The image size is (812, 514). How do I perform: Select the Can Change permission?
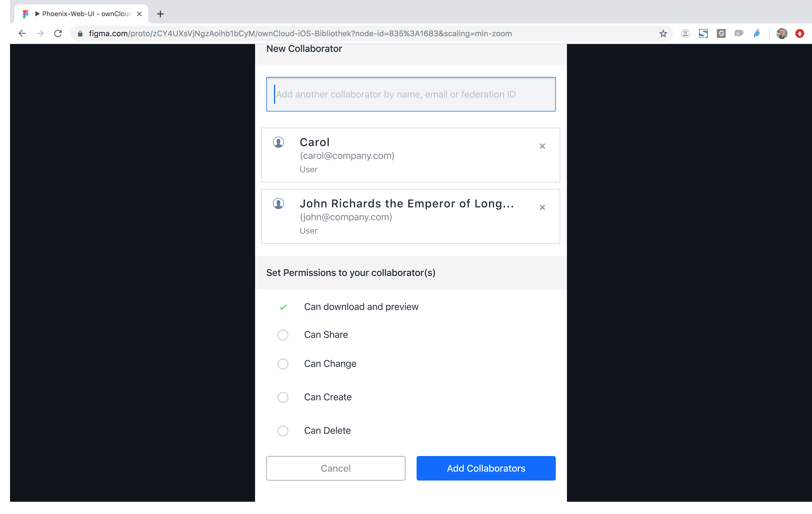(x=283, y=364)
